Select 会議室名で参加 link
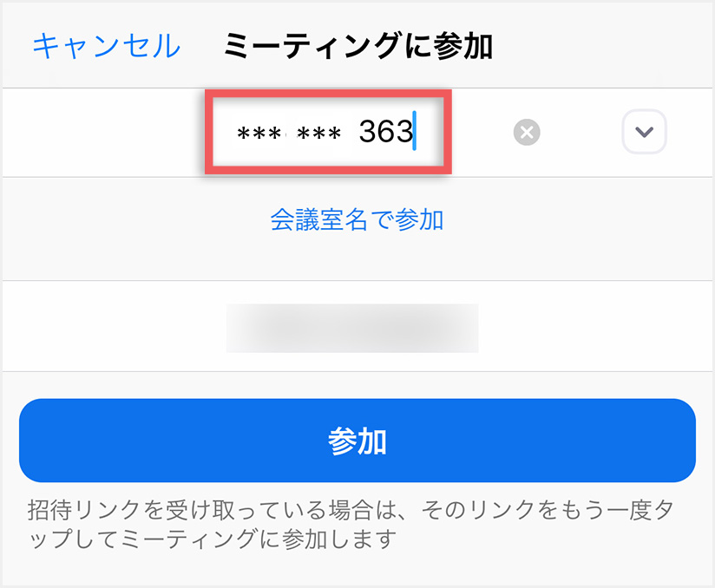The width and height of the screenshot is (715, 588). (357, 219)
